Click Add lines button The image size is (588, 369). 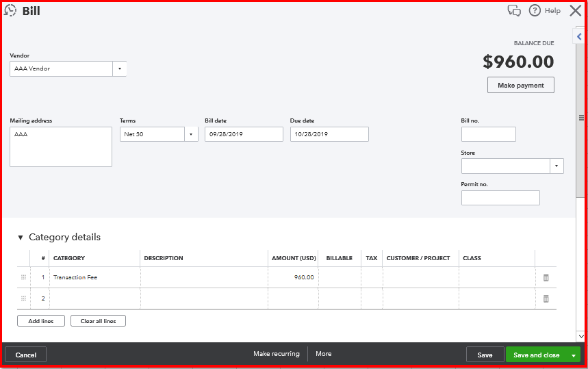tap(41, 321)
